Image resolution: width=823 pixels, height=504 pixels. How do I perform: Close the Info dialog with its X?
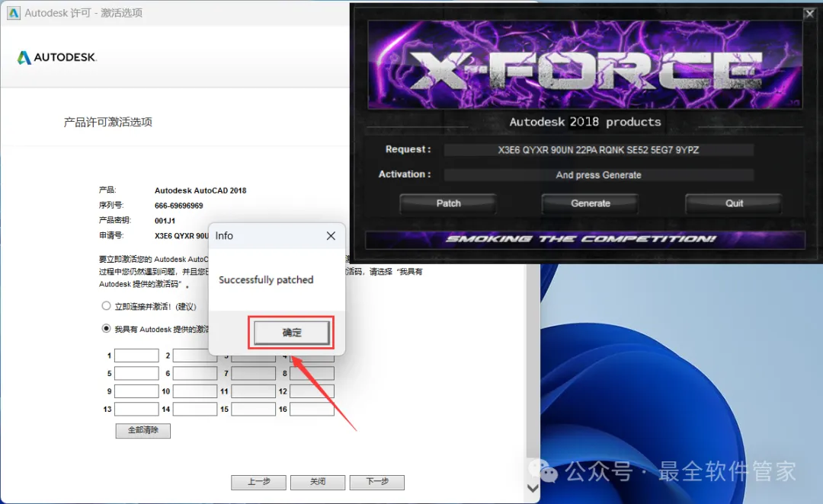click(x=331, y=236)
